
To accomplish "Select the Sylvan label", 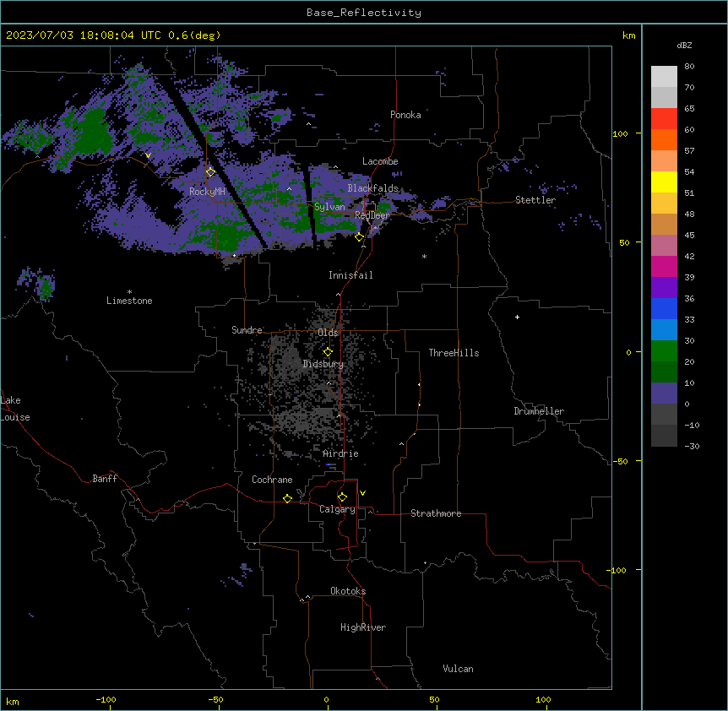I will point(329,207).
